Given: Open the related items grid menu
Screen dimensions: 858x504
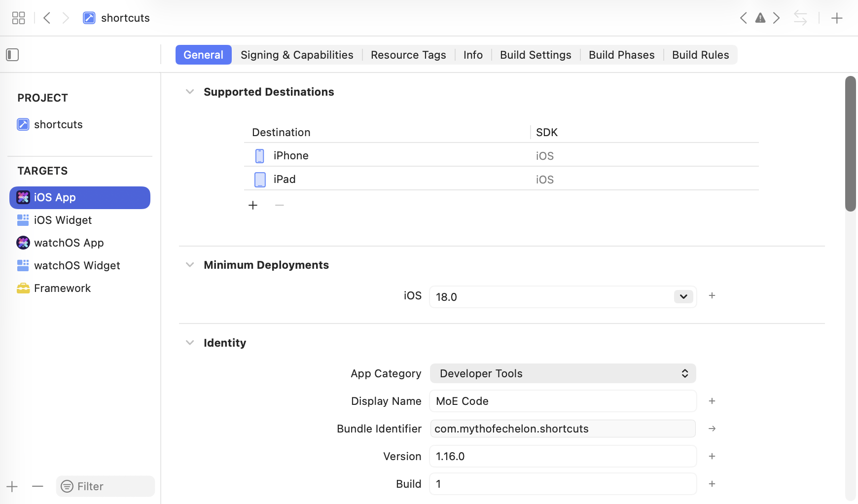Looking at the screenshot, I should (x=19, y=18).
